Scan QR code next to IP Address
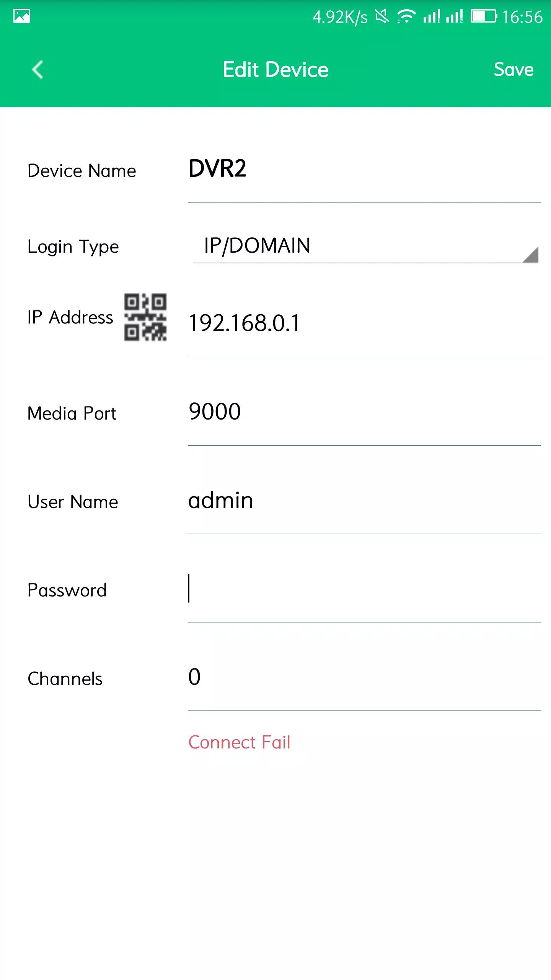This screenshot has height=980, width=551. pyautogui.click(x=145, y=317)
